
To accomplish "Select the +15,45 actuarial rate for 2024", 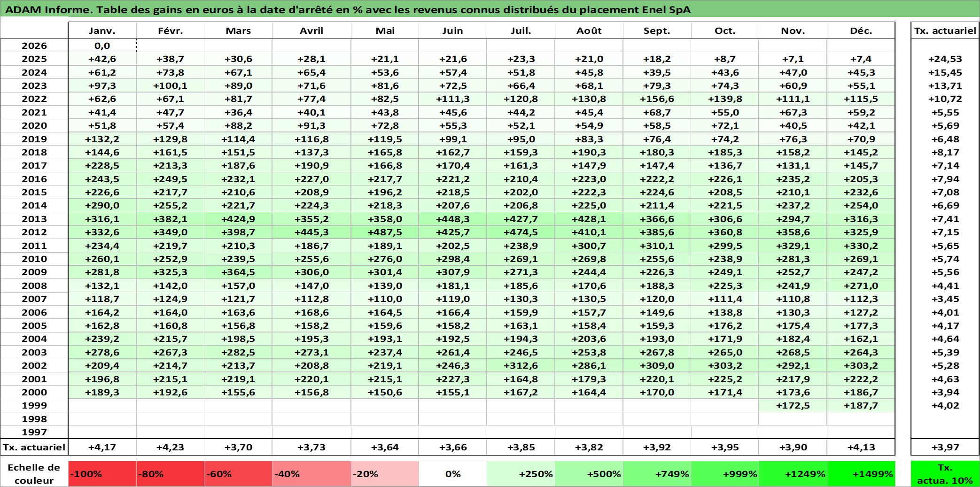I will (945, 72).
